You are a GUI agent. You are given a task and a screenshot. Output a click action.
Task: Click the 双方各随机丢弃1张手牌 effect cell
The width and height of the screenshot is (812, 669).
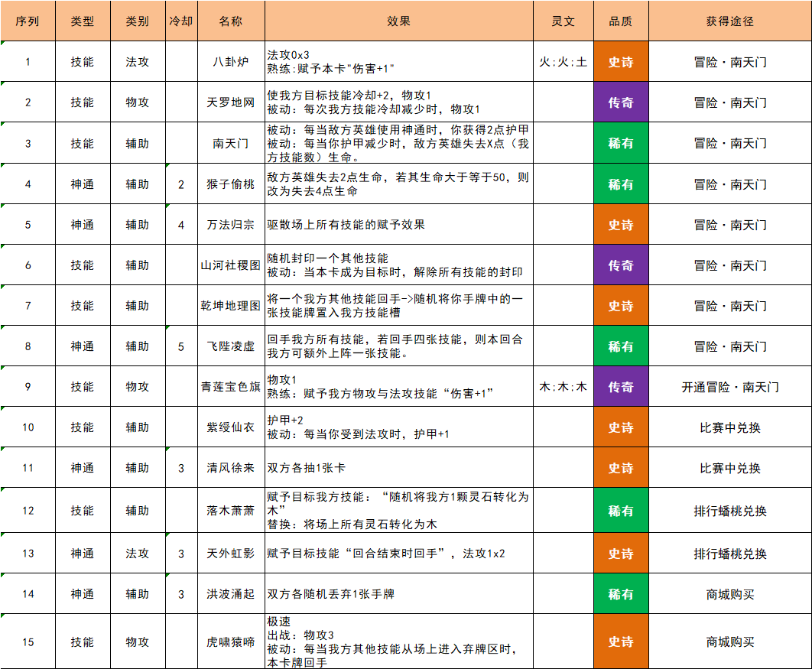tap(399, 593)
